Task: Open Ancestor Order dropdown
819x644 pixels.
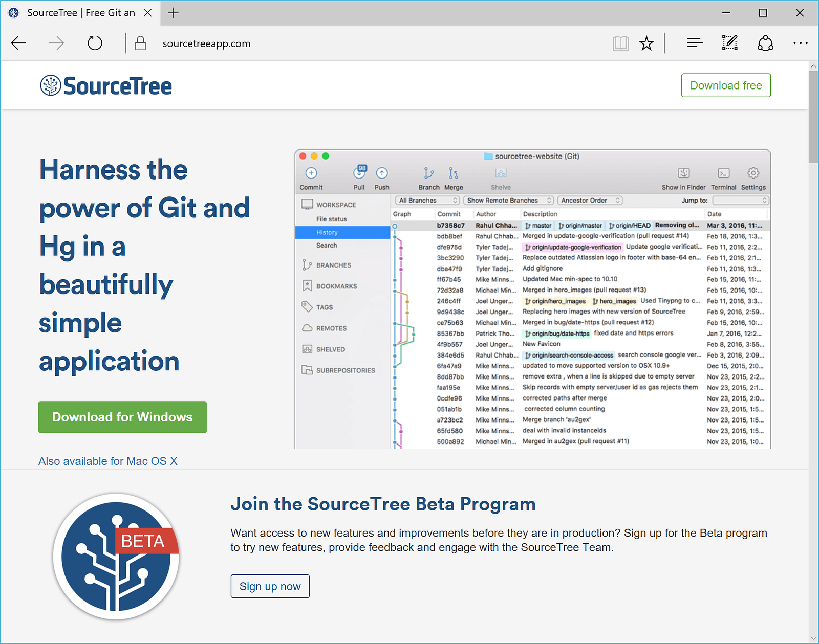Action: (590, 201)
